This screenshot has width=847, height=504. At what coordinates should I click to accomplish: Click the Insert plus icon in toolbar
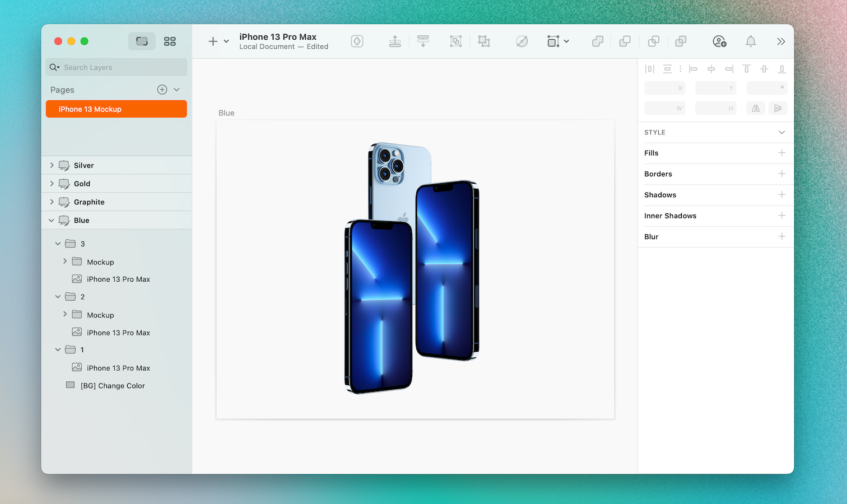(x=212, y=41)
